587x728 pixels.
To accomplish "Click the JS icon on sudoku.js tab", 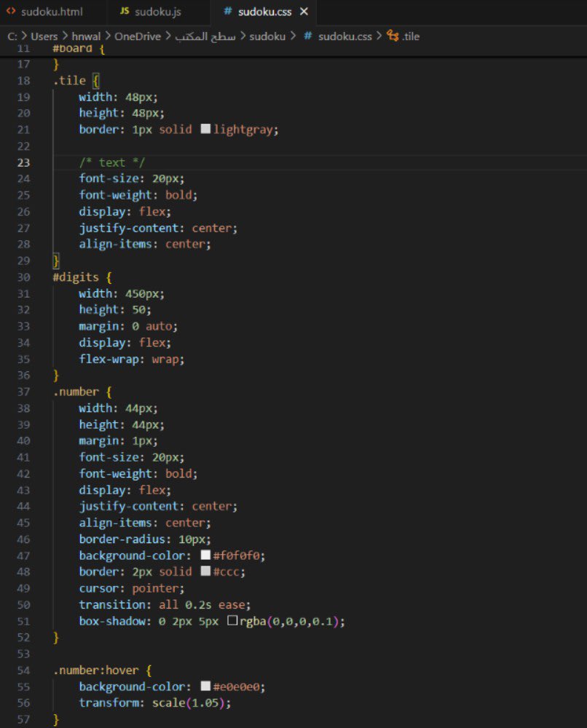I will pyautogui.click(x=125, y=11).
